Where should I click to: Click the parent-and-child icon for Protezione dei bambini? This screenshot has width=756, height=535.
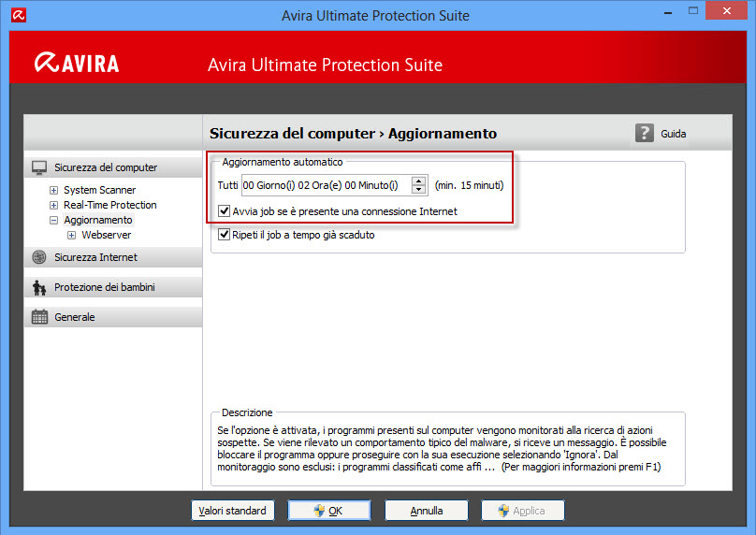point(39,287)
